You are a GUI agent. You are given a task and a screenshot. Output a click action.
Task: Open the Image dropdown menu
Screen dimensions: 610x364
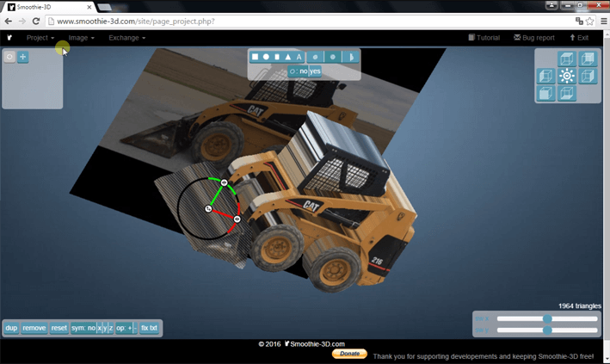click(82, 38)
